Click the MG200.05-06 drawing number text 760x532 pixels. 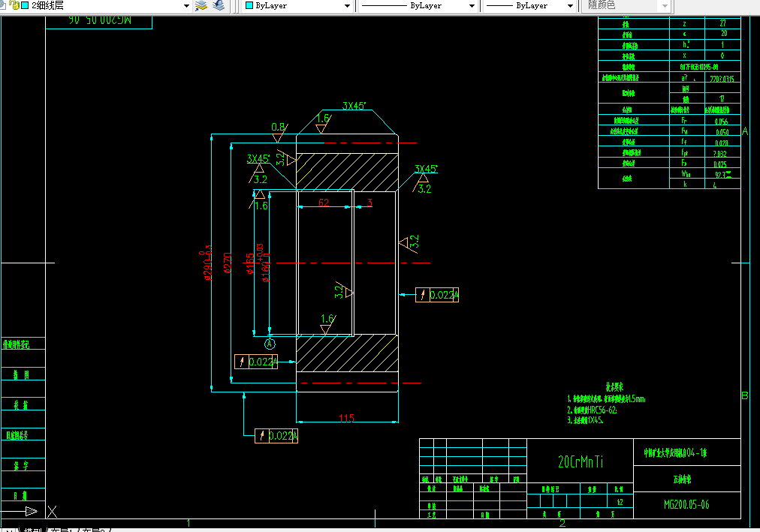click(x=686, y=504)
